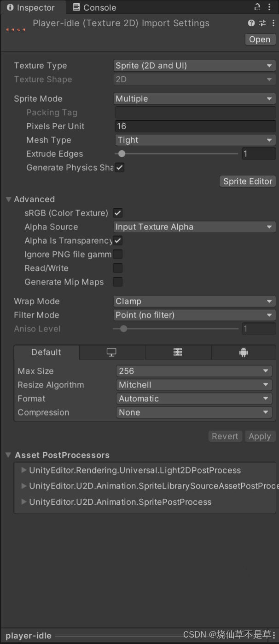Open the help reference icon
Viewport: 279px width, 644px height.
click(x=251, y=23)
